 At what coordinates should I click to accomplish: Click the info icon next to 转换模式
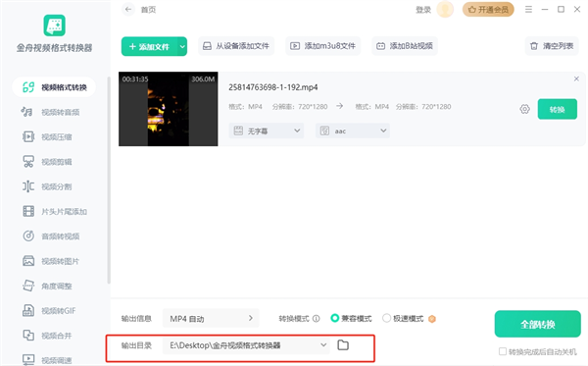(317, 319)
